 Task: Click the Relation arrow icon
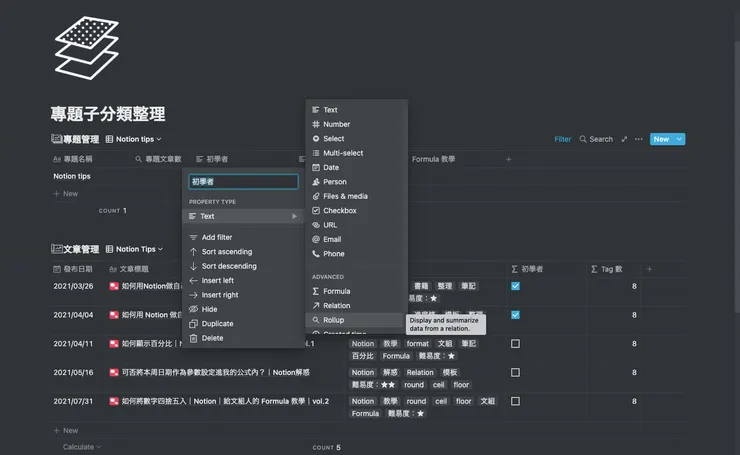(316, 305)
